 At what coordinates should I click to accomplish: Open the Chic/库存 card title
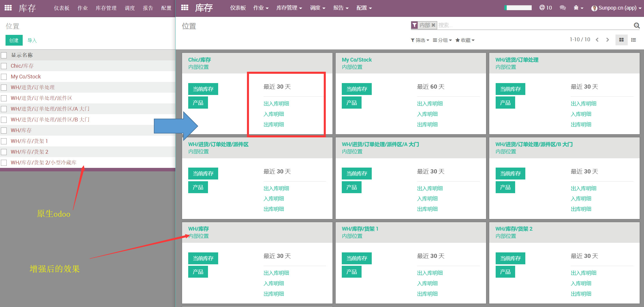click(x=199, y=60)
